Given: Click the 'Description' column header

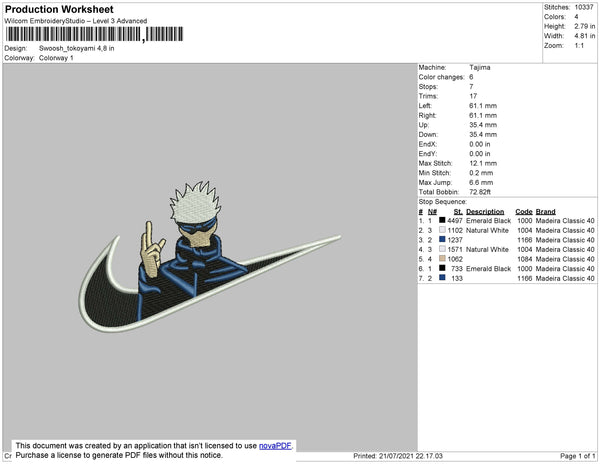Looking at the screenshot, I should [x=485, y=212].
